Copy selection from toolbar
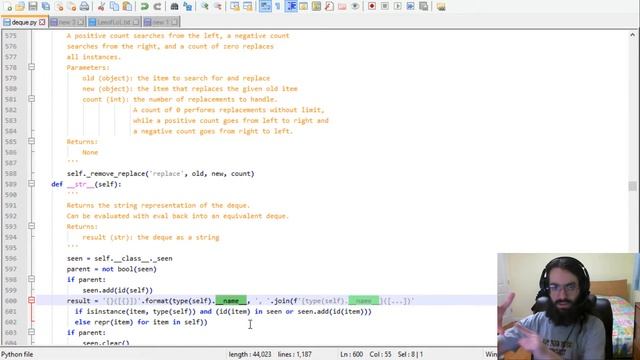This screenshot has height=360, width=640. [x=115, y=6]
